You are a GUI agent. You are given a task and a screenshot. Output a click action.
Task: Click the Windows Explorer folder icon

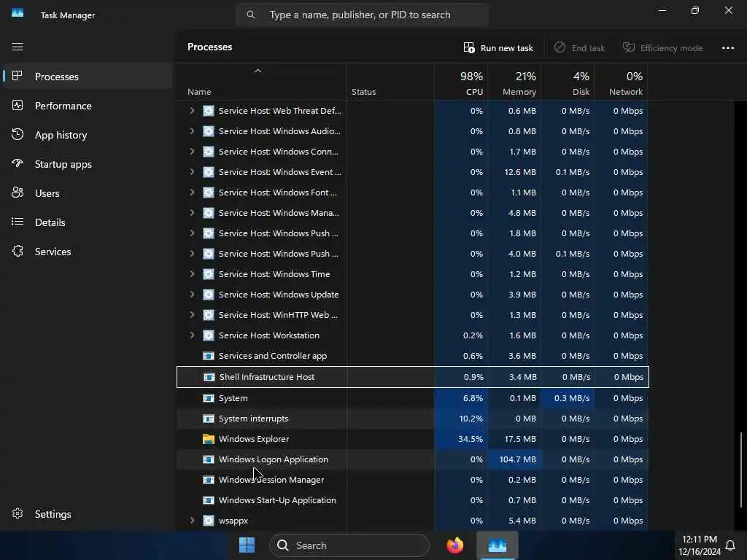pos(208,439)
